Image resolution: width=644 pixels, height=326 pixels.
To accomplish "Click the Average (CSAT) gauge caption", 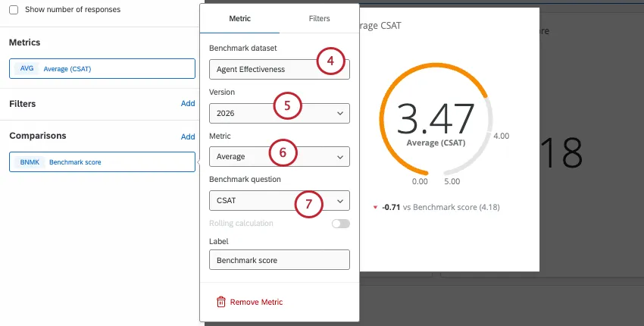I will 436,143.
